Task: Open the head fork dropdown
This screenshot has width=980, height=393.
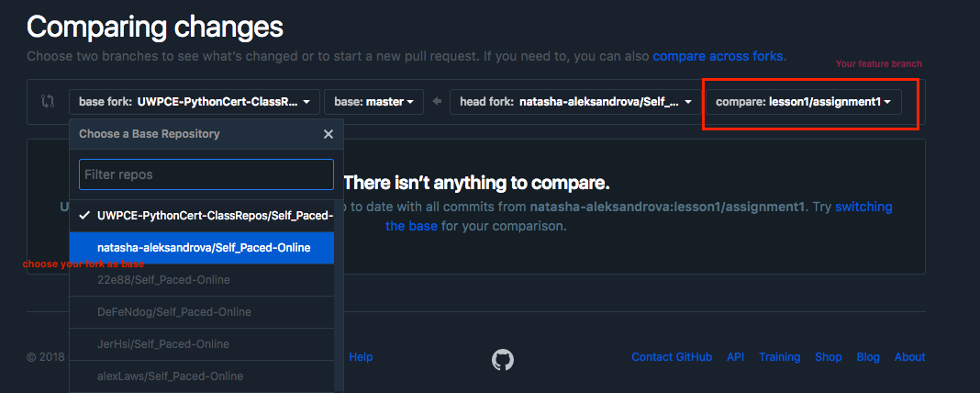Action: pos(573,101)
